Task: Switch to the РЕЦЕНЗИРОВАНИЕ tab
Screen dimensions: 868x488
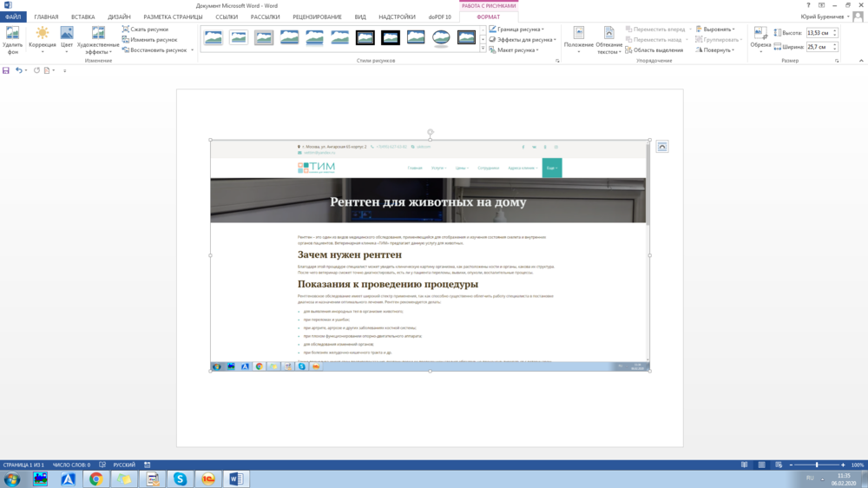Action: click(317, 17)
